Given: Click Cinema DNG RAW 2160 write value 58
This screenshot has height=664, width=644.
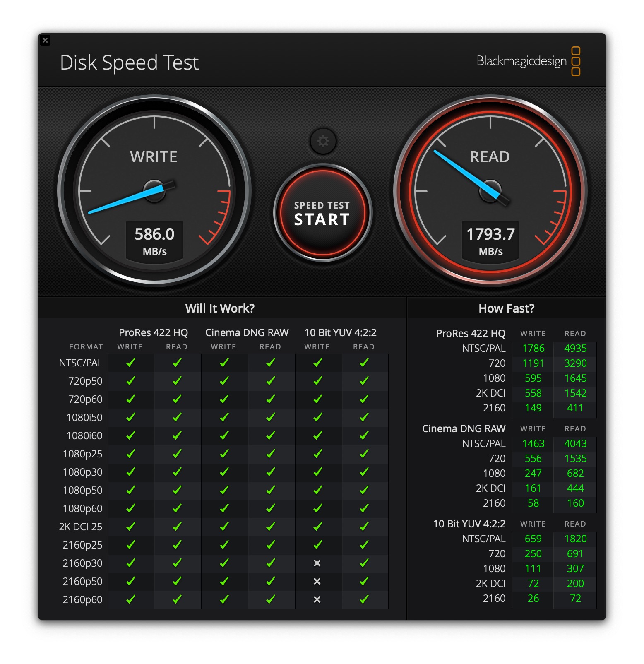Looking at the screenshot, I should tap(533, 503).
